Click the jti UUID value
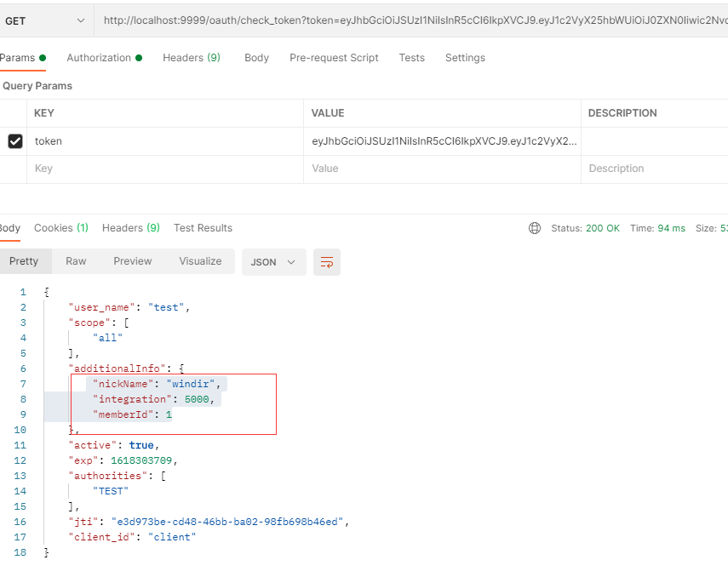 227,522
